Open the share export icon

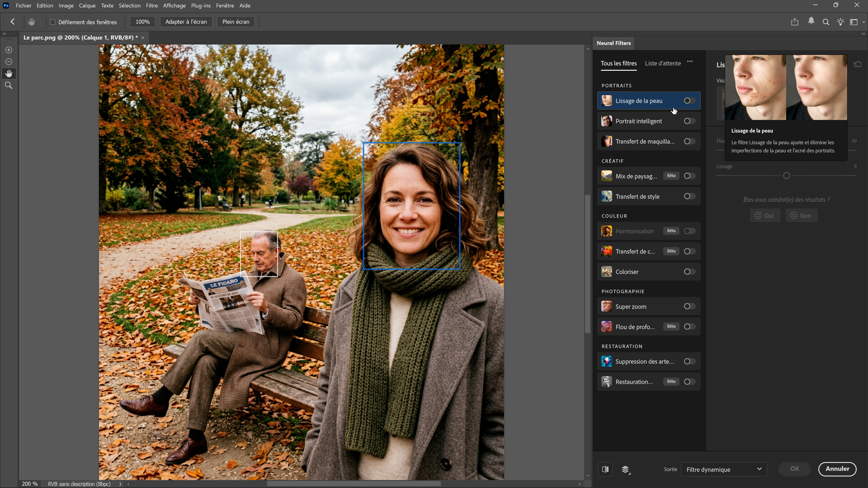pos(795,22)
